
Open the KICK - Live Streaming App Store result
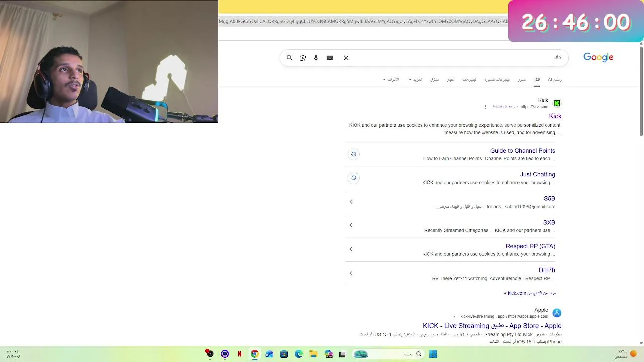coord(492,326)
